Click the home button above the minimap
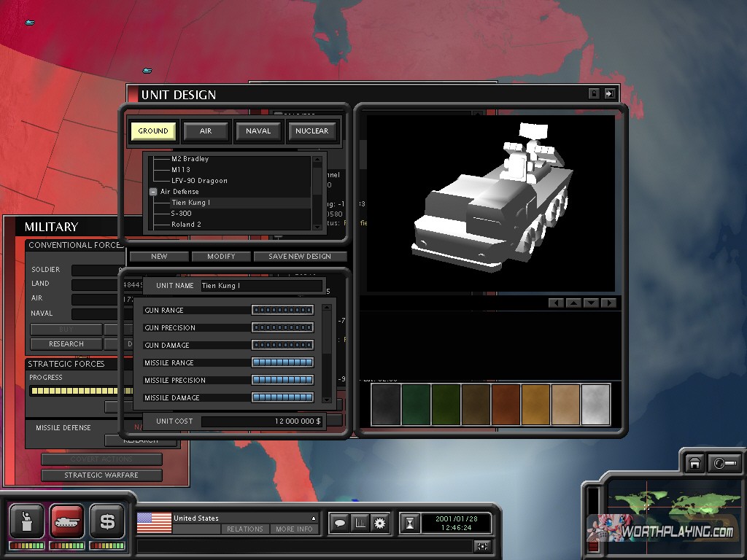This screenshot has width=747, height=560. tap(694, 464)
